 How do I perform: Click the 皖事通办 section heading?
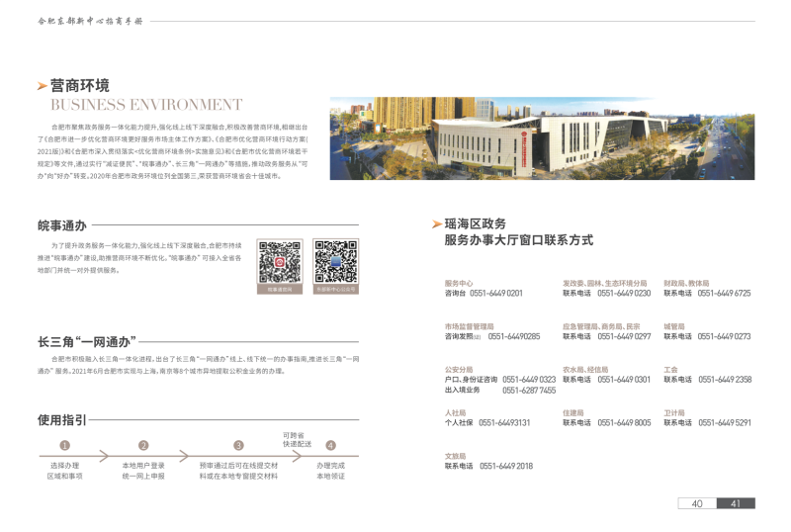(62, 225)
